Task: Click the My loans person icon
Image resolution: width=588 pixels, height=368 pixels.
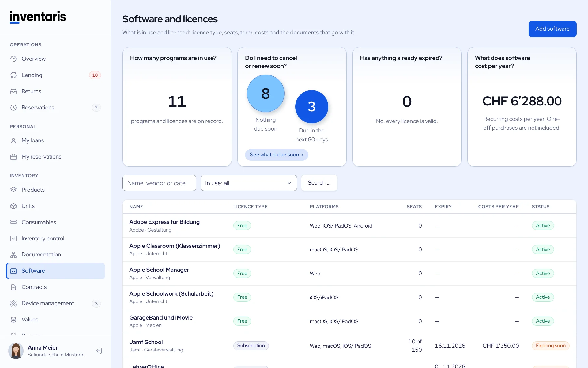Action: 13,140
